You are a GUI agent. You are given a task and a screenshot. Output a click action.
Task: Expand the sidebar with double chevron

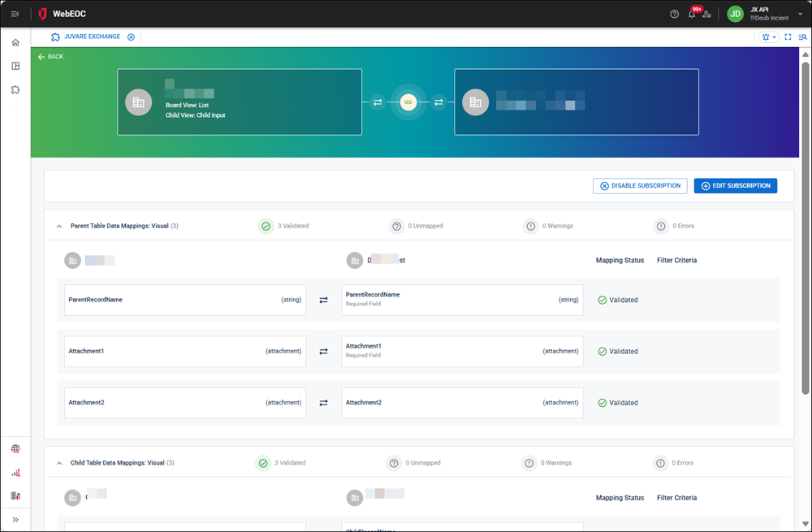coord(15,520)
